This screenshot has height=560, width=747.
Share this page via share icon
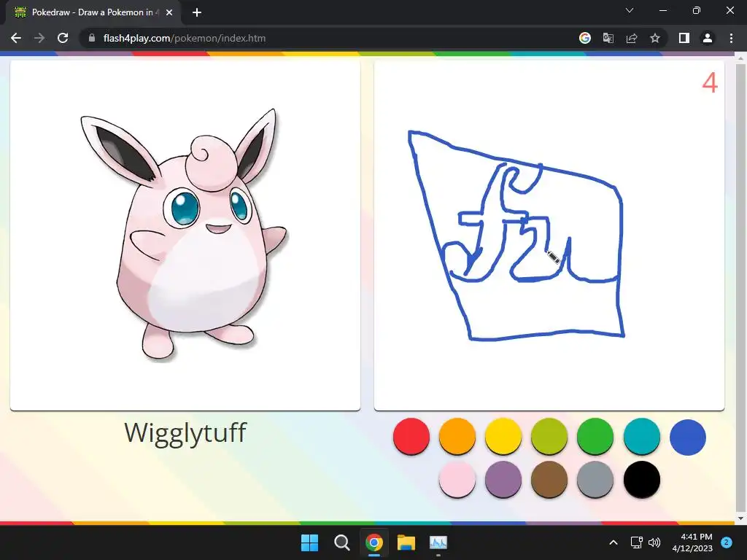tap(632, 38)
